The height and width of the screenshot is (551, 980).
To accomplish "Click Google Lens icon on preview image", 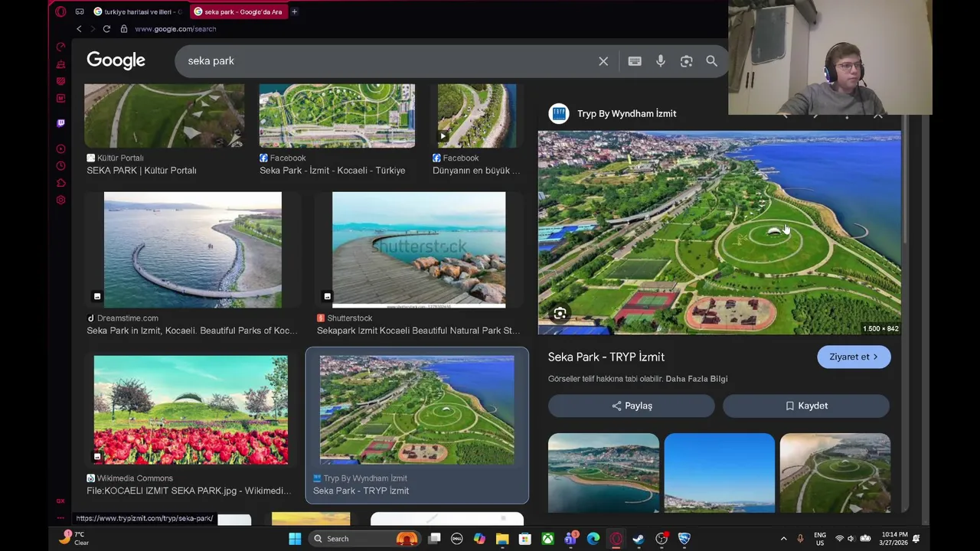I will pyautogui.click(x=560, y=314).
